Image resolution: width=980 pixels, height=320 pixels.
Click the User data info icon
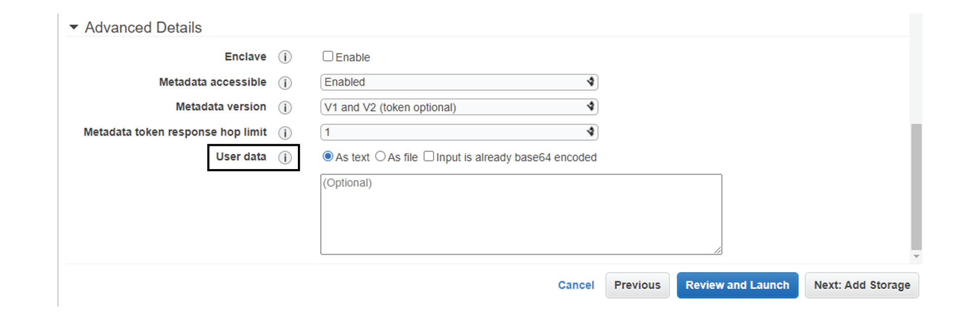285,157
